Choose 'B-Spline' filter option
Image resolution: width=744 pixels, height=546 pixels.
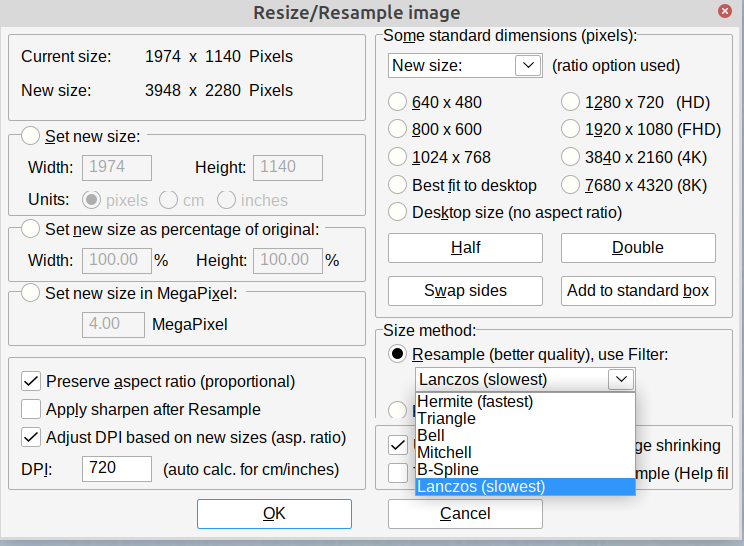[448, 469]
